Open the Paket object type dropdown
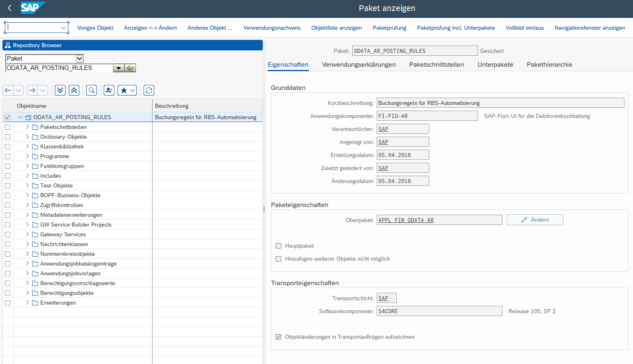633x364 pixels. [x=80, y=59]
